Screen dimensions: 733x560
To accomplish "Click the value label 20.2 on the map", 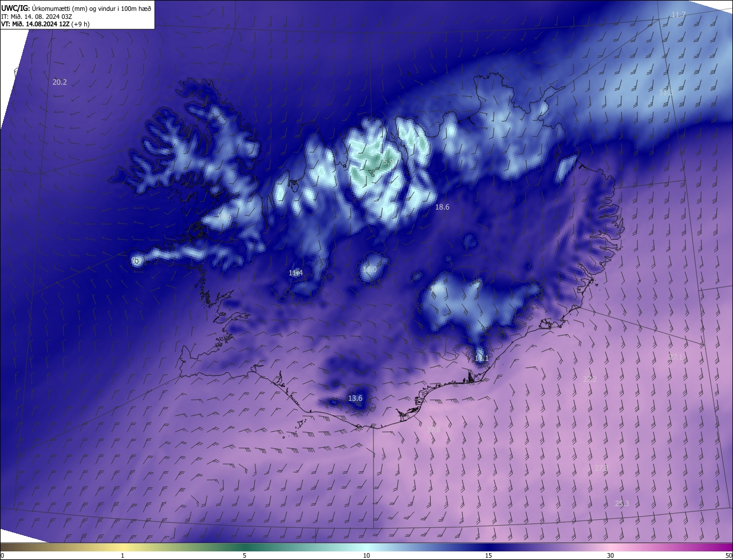I will [x=60, y=82].
